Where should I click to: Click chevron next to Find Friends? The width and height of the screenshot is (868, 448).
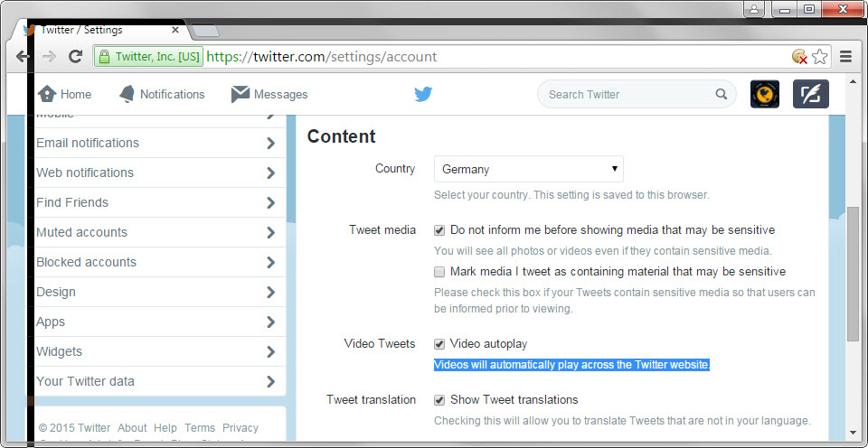270,203
